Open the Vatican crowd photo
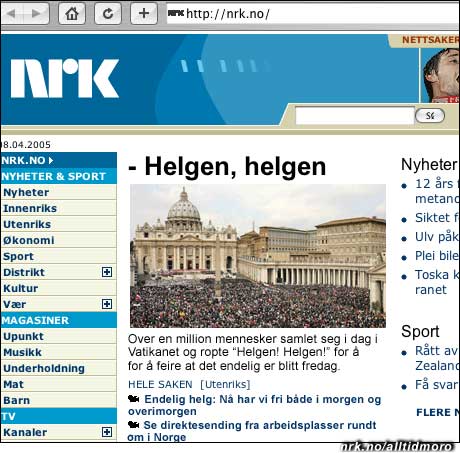 click(x=258, y=256)
